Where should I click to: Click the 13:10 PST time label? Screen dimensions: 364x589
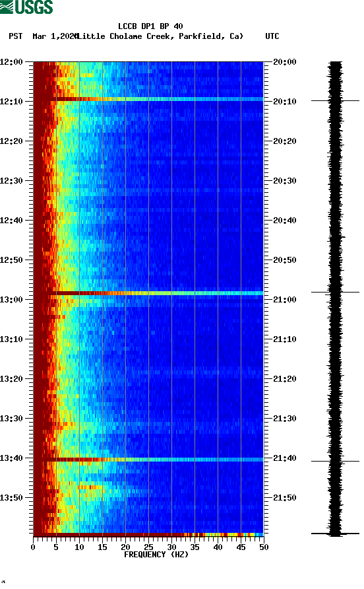point(11,339)
